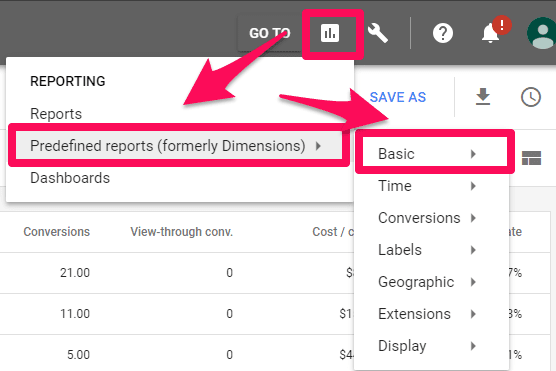Screen dimensions: 556x371
Task: Select the 11.00 conversions cell
Action: (x=75, y=314)
